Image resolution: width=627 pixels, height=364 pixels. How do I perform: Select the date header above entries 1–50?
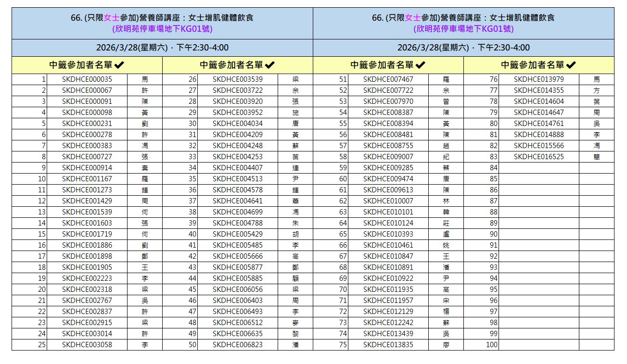pyautogui.click(x=162, y=48)
